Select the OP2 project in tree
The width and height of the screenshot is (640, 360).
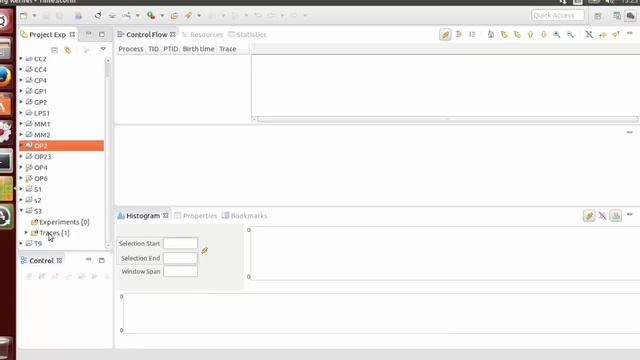[62, 146]
